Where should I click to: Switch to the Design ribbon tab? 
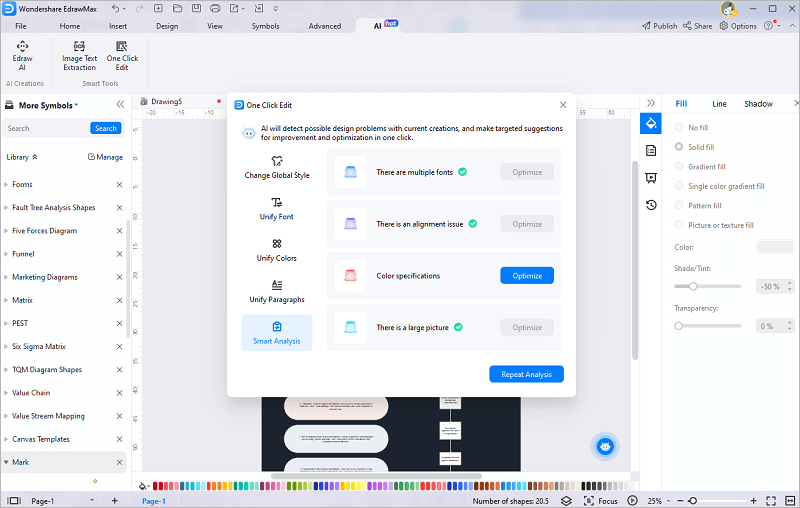(x=167, y=26)
